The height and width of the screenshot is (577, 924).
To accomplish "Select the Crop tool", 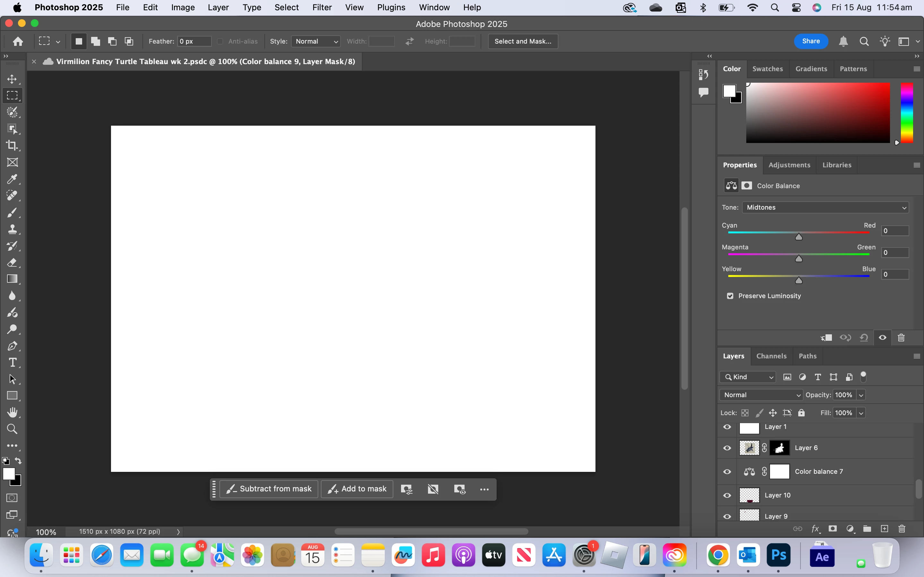I will point(12,146).
